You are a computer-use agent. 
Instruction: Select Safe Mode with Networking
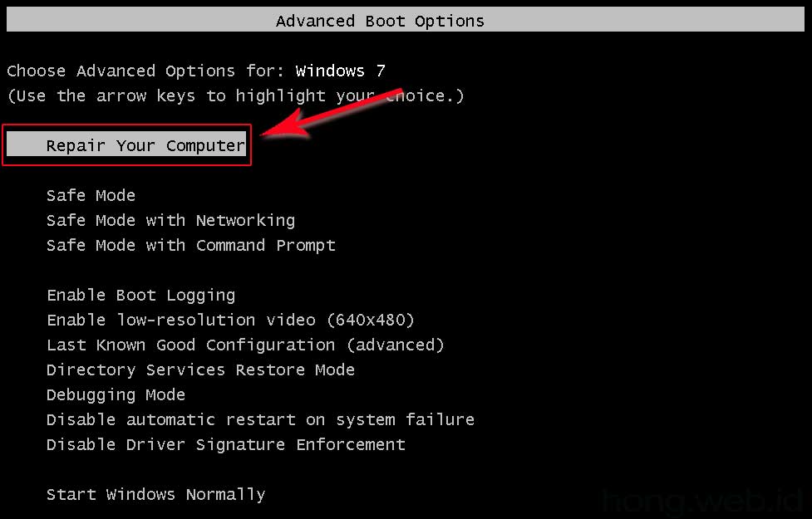pos(170,221)
